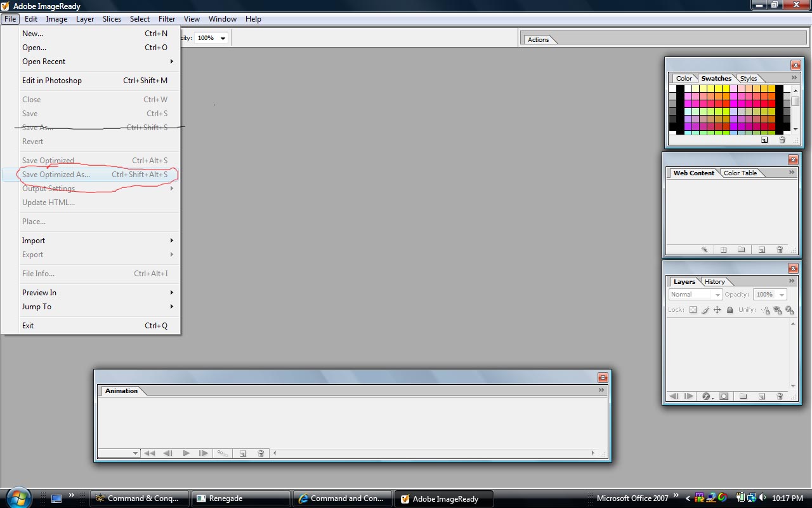Switch to the History tab
The width and height of the screenshot is (812, 508).
coord(714,282)
